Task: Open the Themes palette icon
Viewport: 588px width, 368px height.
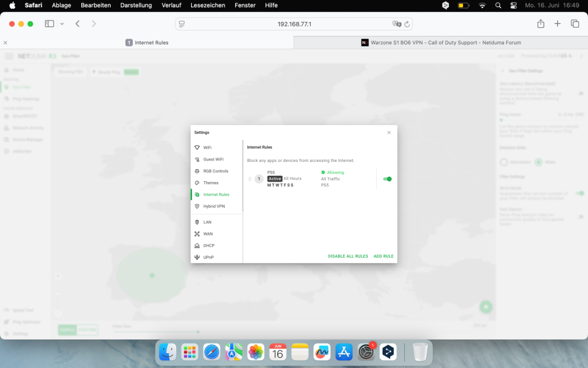Action: (197, 183)
